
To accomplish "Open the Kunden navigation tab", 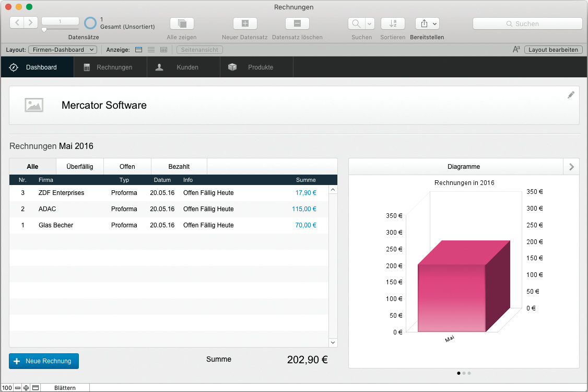I will tap(183, 67).
